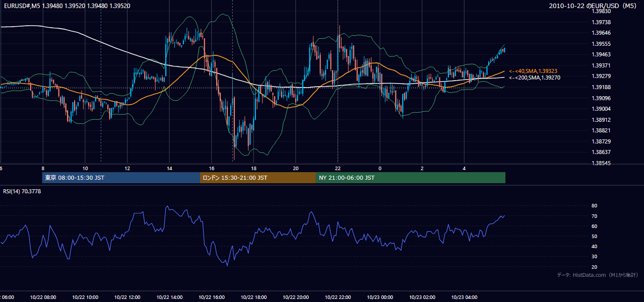Click bottom date label 10/23 04:00
644x302 pixels.
point(464,297)
